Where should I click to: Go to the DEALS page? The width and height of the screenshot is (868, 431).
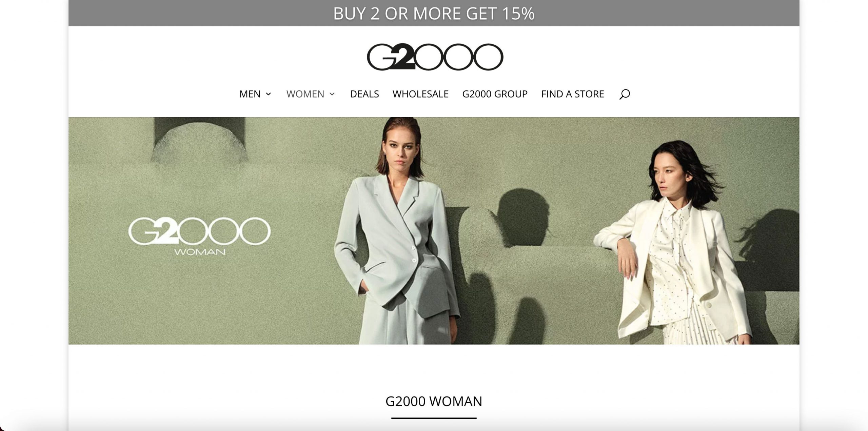click(364, 94)
